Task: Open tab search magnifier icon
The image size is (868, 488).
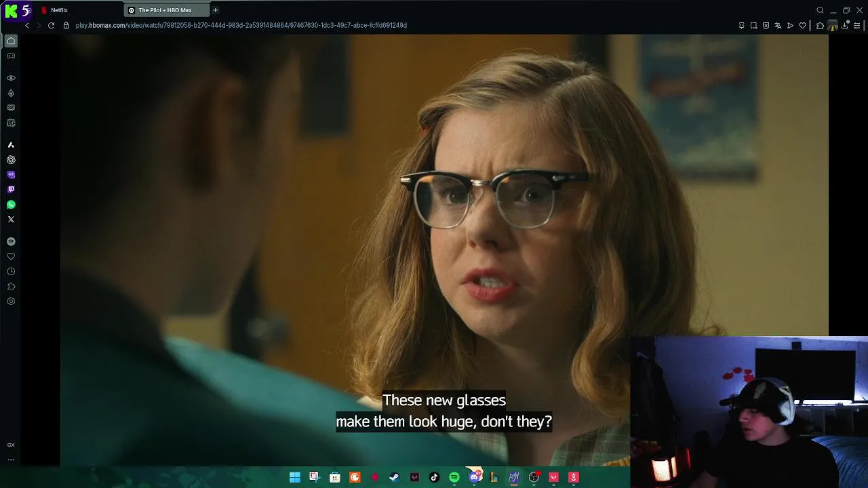Action: click(820, 10)
